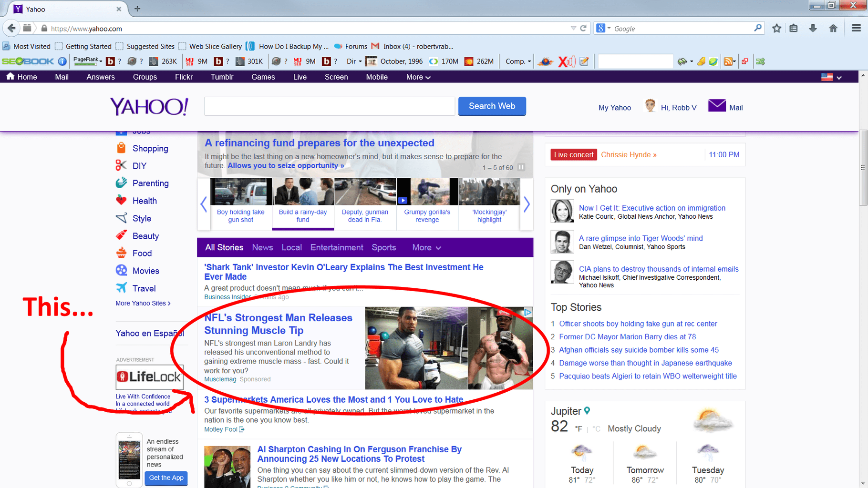Switch to the Entertainment stories tab
Image resolution: width=868 pixels, height=488 pixels.
coord(337,247)
